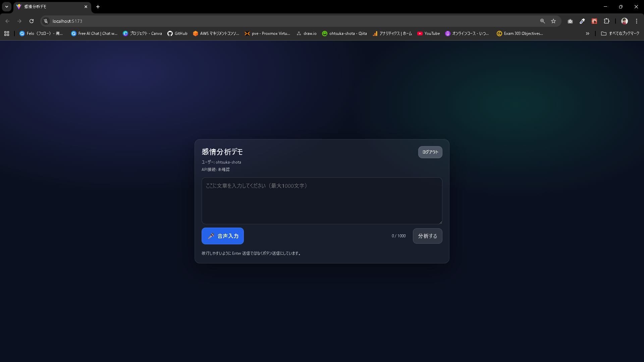Bookmark this page with star icon
Screen dimensions: 644x362
coord(553,21)
